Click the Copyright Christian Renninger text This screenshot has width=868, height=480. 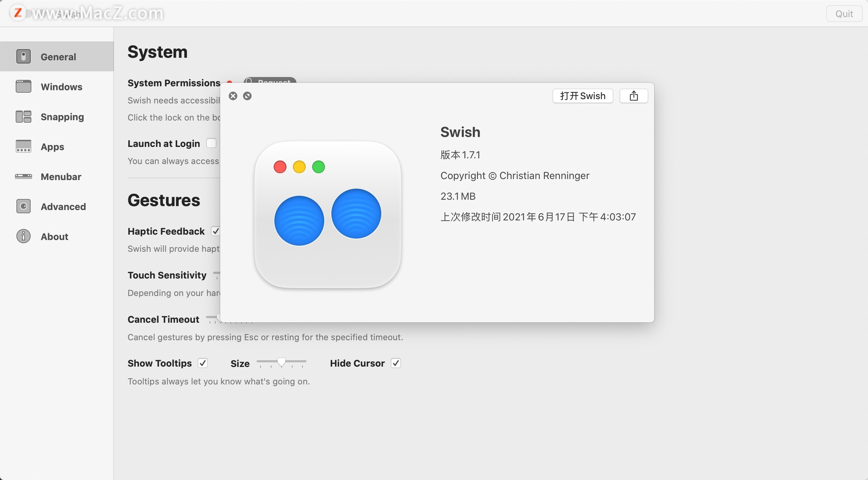[515, 176]
